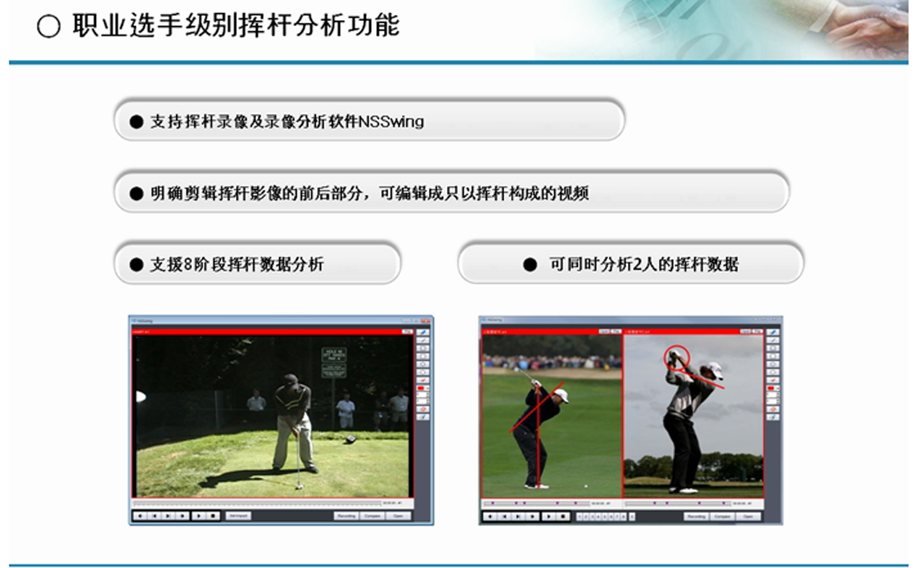
Task: Click Set Impact button in left NSSwing window
Action: pyautogui.click(x=237, y=516)
